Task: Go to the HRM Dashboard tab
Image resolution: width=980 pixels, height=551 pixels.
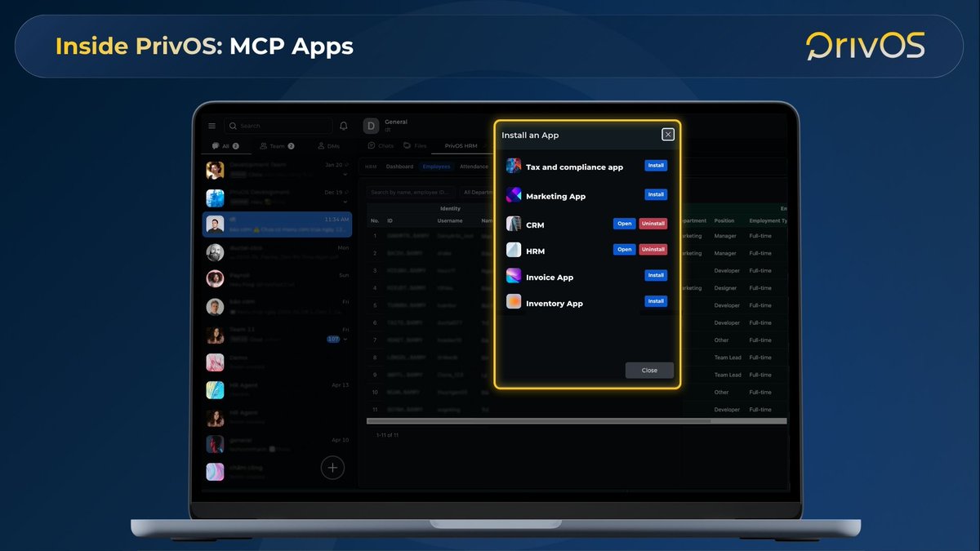Action: pyautogui.click(x=399, y=167)
